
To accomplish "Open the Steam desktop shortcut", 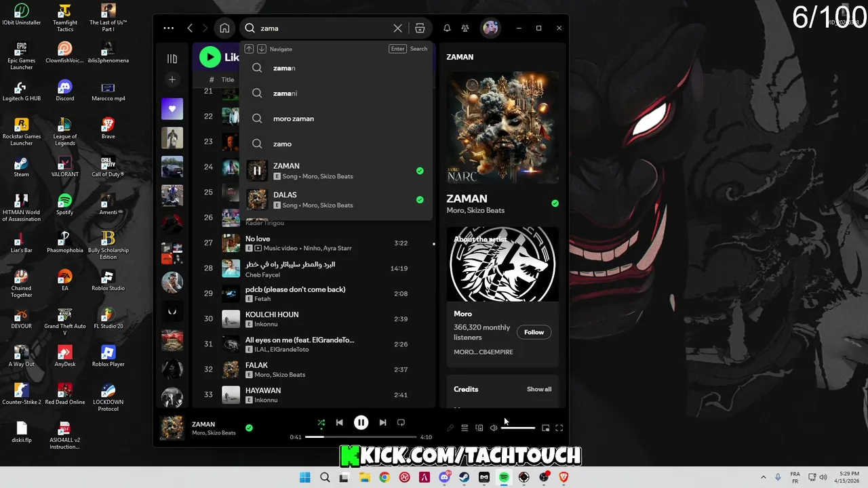I will click(21, 166).
